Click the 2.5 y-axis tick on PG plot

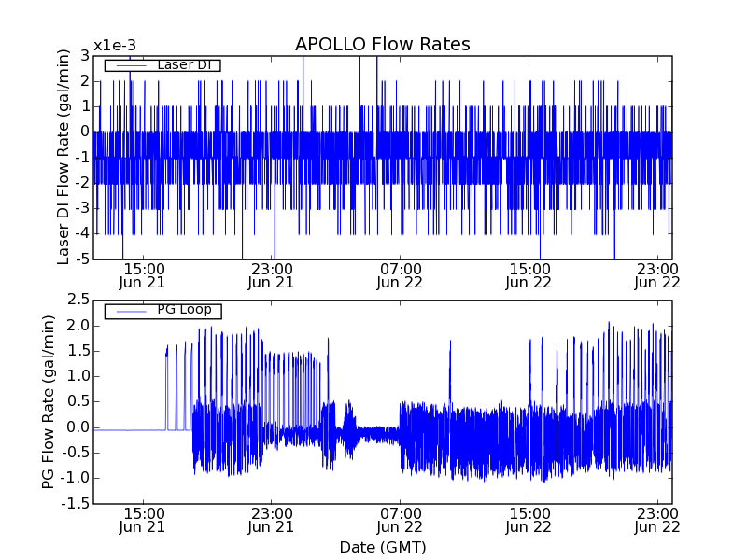[x=77, y=300]
